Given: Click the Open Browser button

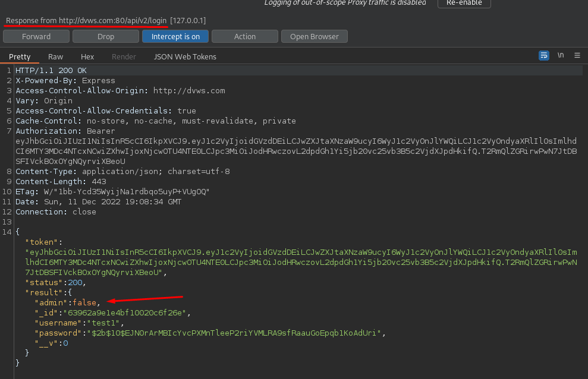Looking at the screenshot, I should point(315,36).
